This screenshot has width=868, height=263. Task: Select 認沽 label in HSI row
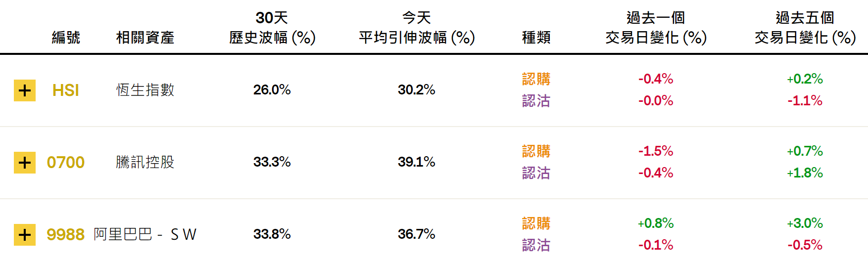coord(536,101)
